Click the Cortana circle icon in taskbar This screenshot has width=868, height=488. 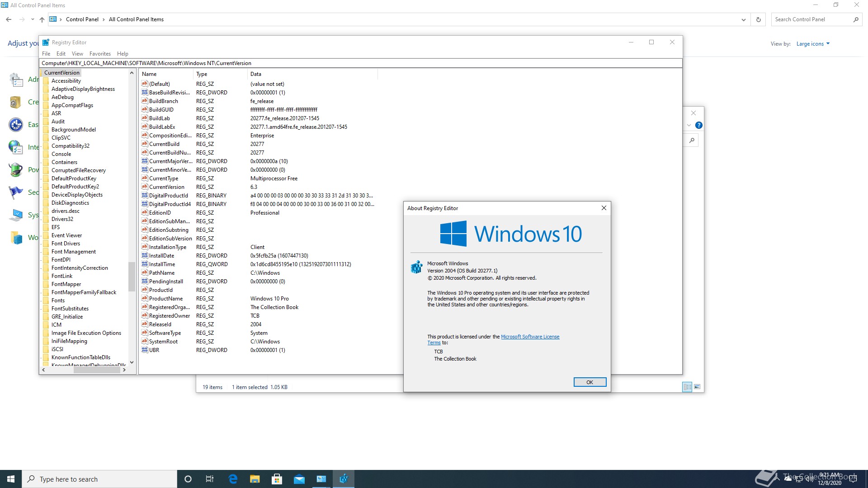(x=188, y=479)
